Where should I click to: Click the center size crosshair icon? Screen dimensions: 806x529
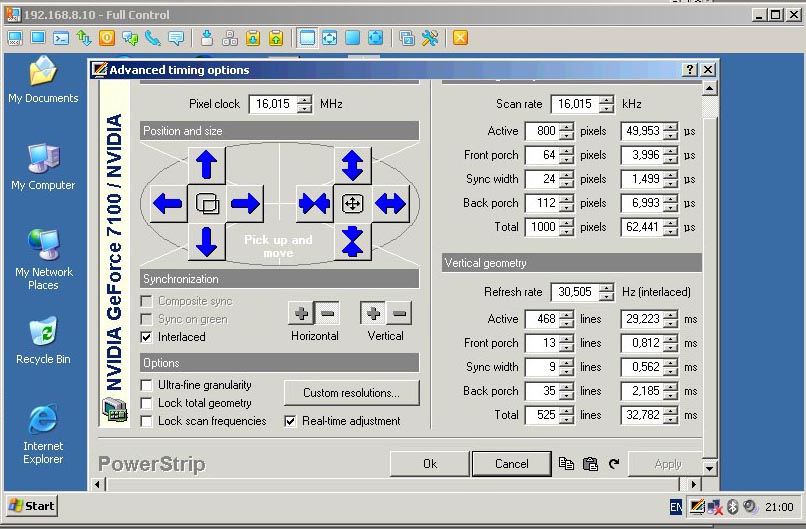(352, 204)
